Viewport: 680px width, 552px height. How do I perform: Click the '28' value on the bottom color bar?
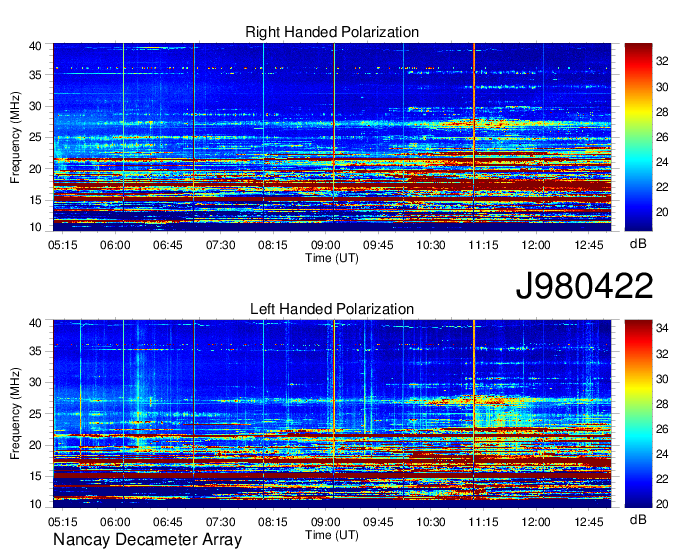662,405
